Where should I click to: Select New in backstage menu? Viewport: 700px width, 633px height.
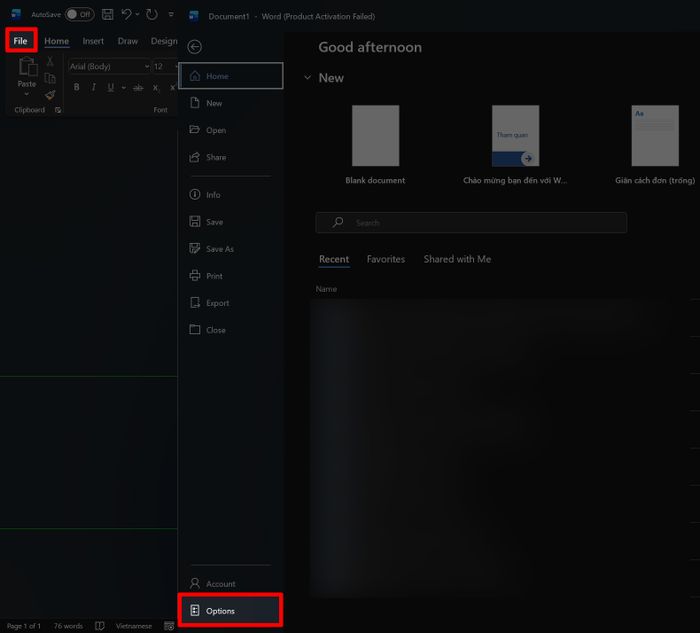click(231, 103)
